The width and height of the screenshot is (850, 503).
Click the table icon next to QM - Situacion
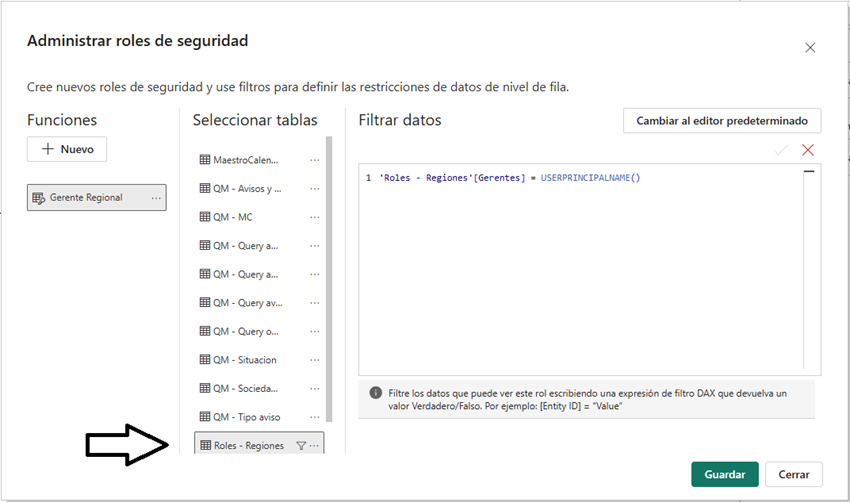205,360
